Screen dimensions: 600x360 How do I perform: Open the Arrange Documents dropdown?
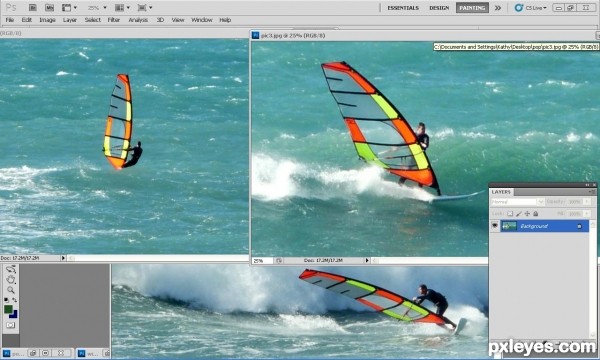click(122, 8)
